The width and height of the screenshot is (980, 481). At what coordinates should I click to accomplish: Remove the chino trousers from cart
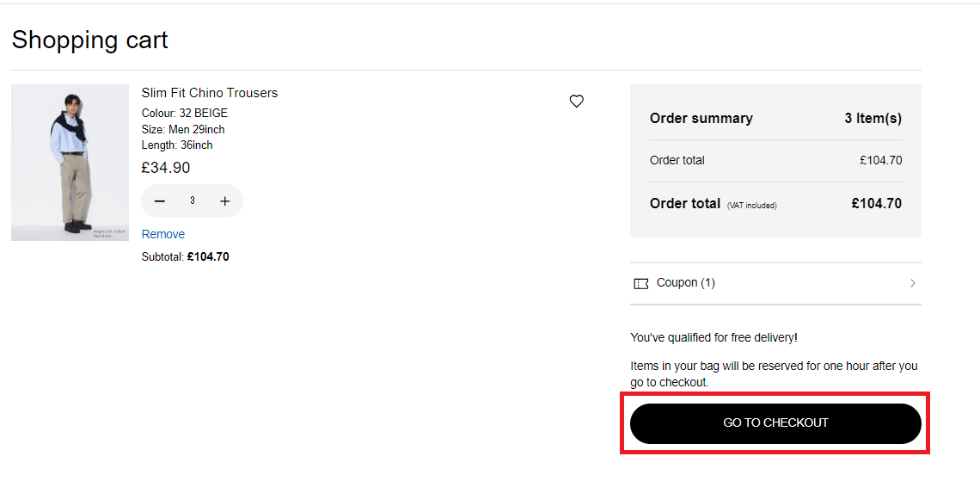(x=163, y=234)
